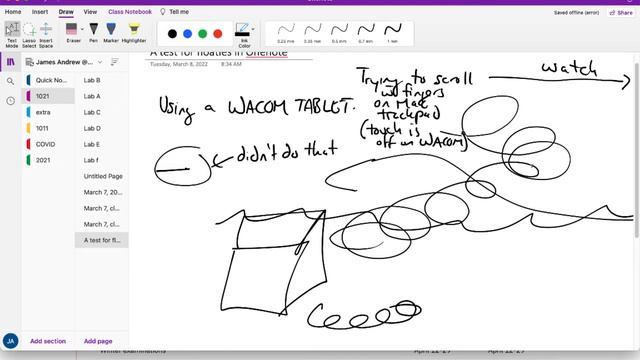Activate the Lasso Select tool
Viewport: 640px width, 360px height.
click(29, 35)
